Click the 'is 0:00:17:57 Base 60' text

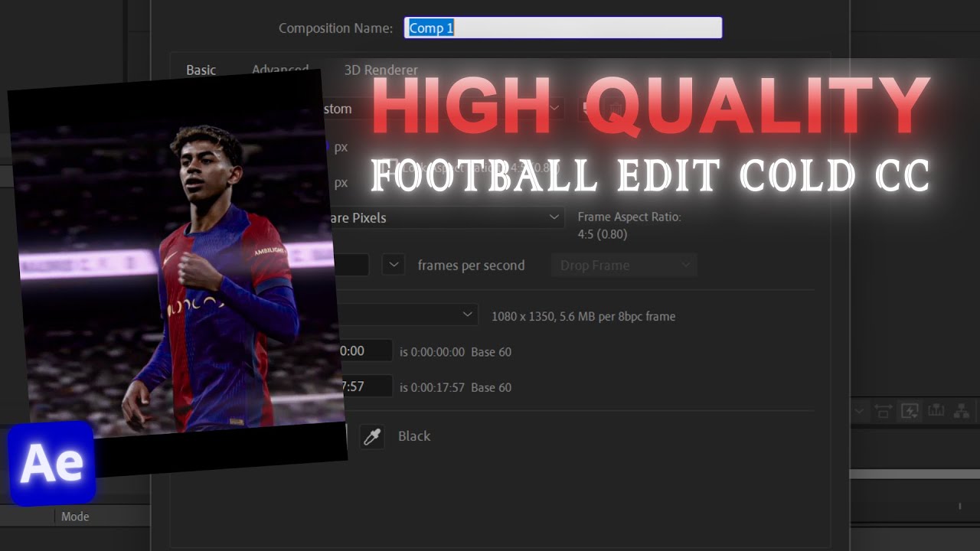coord(456,387)
